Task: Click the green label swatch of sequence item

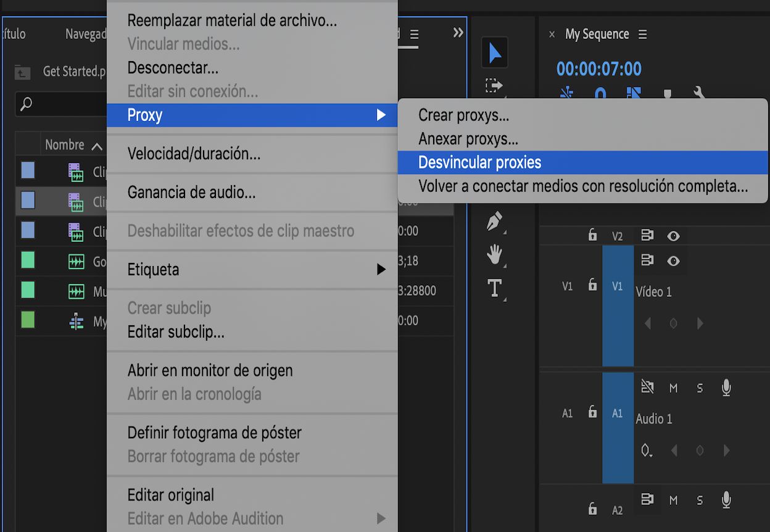Action: click(x=28, y=320)
